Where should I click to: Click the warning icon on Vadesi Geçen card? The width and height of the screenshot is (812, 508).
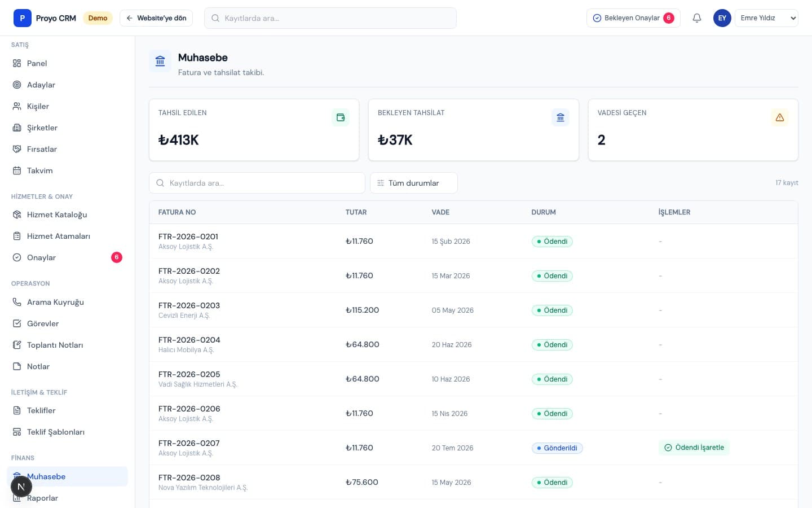(x=780, y=117)
